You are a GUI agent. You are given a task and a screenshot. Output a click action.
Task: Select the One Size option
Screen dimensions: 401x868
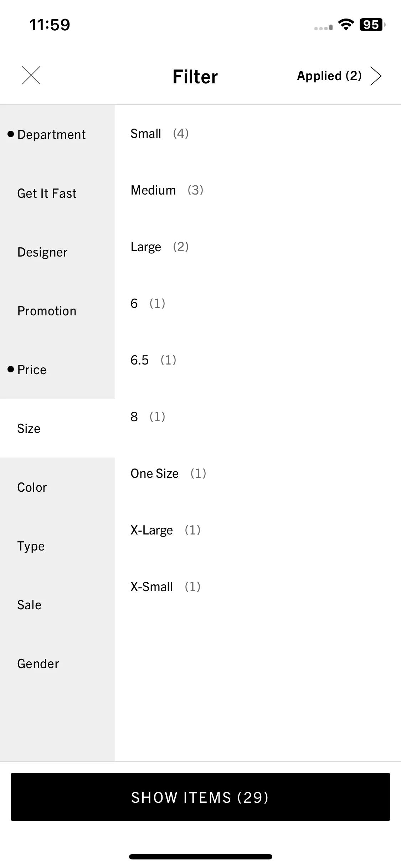pos(258,473)
